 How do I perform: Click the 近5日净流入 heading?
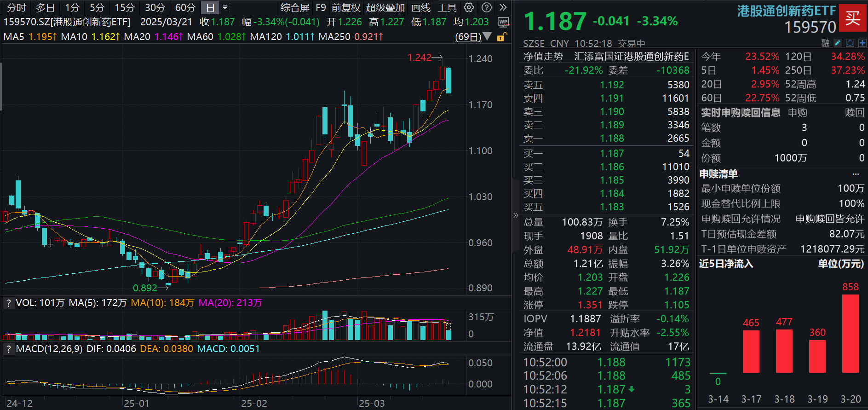(726, 264)
